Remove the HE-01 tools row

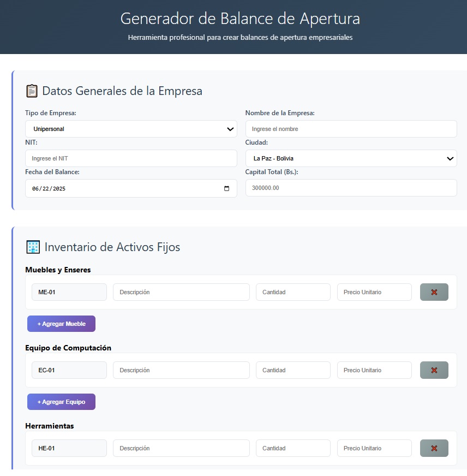tap(434, 448)
